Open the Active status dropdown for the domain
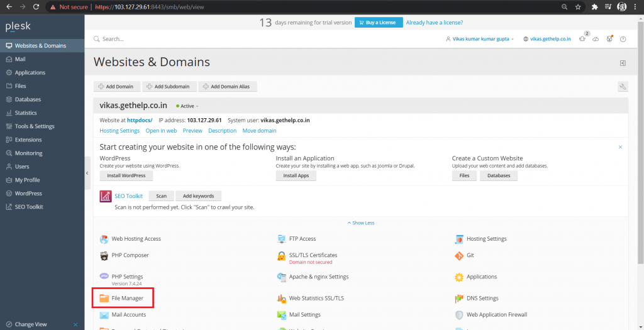The width and height of the screenshot is (644, 330). click(x=188, y=106)
